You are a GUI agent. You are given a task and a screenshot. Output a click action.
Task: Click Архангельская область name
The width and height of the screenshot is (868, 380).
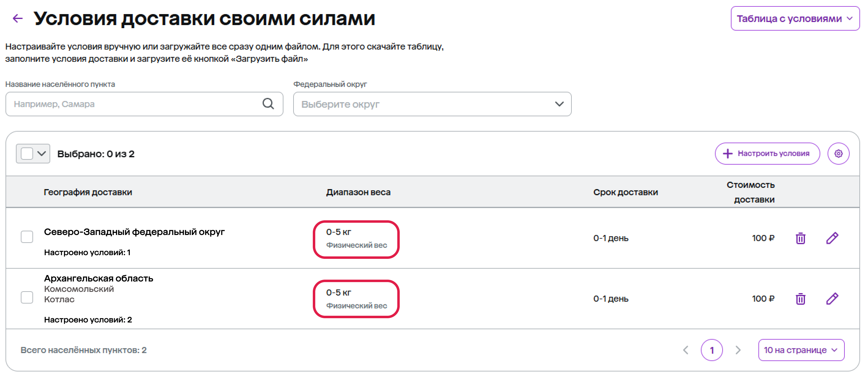(x=98, y=278)
